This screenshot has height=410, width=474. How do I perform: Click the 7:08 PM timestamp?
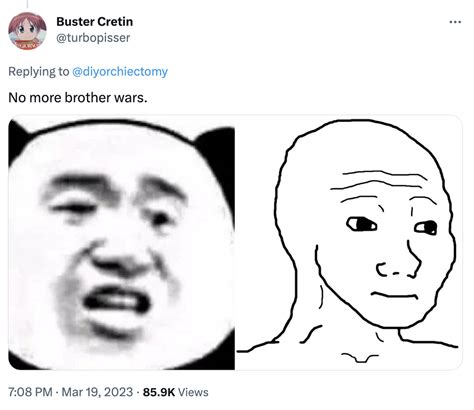(30, 392)
